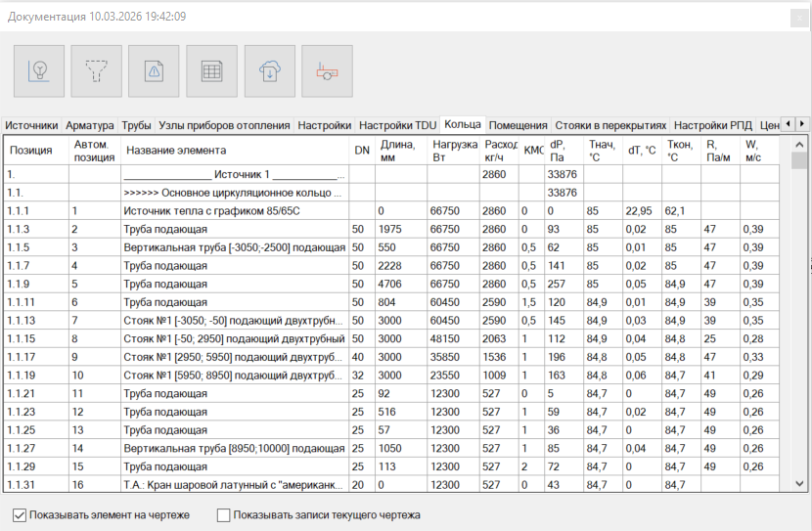
Task: Click the red pump scheme icon
Action: pos(327,70)
